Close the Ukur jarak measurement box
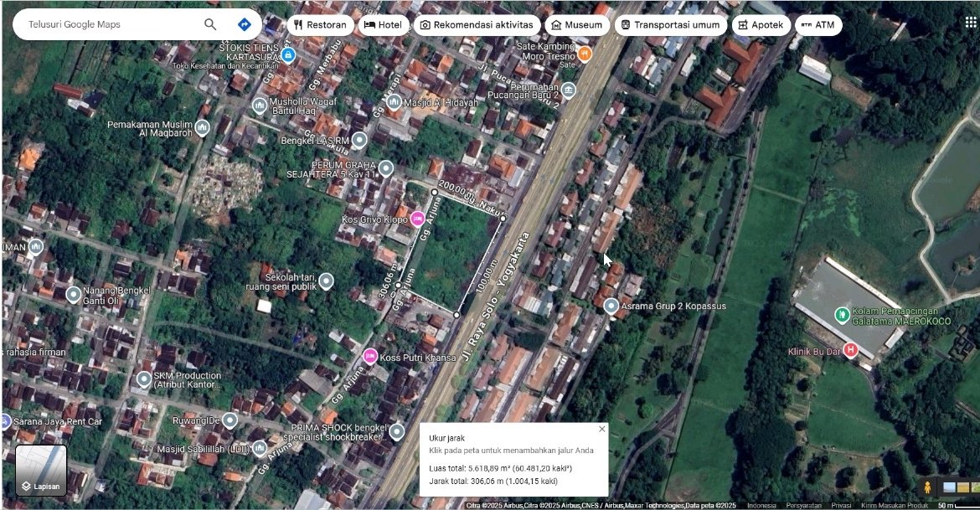The height and width of the screenshot is (510, 980). click(601, 429)
